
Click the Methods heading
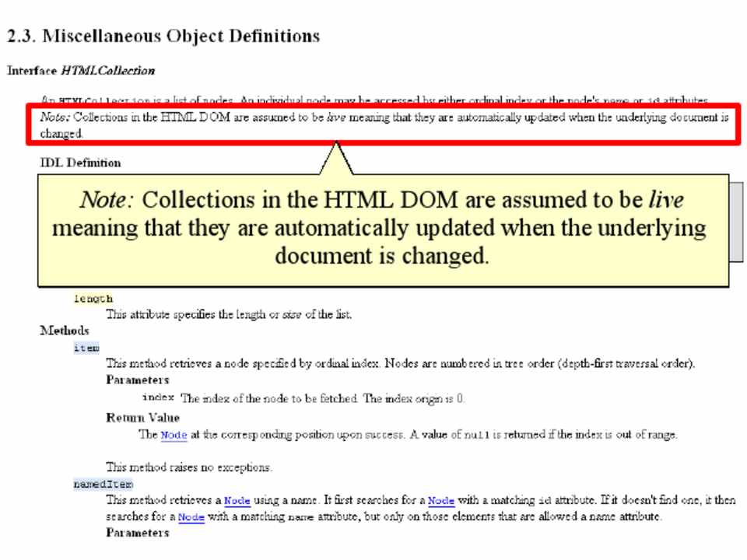[x=65, y=331]
